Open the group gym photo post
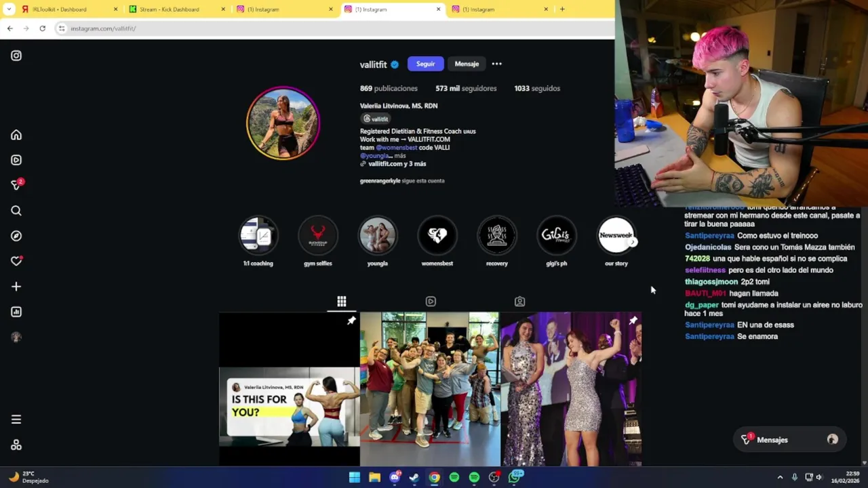Image resolution: width=868 pixels, height=488 pixels. [x=430, y=389]
